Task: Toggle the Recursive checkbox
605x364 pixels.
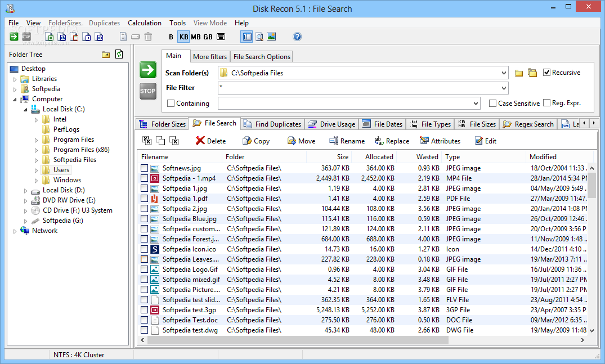Action: 546,73
